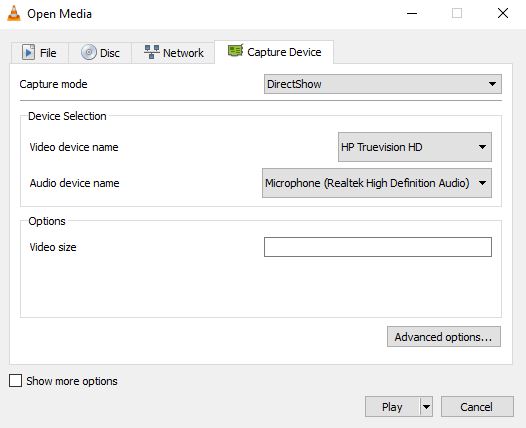The width and height of the screenshot is (526, 428).
Task: Switch to the Disc tab
Action: point(100,53)
